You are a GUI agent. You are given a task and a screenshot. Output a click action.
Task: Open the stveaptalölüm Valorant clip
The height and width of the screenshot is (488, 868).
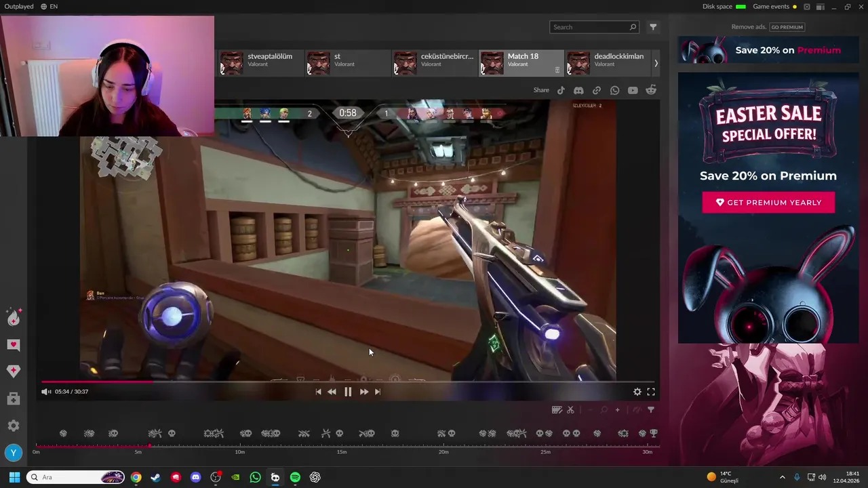(260, 63)
